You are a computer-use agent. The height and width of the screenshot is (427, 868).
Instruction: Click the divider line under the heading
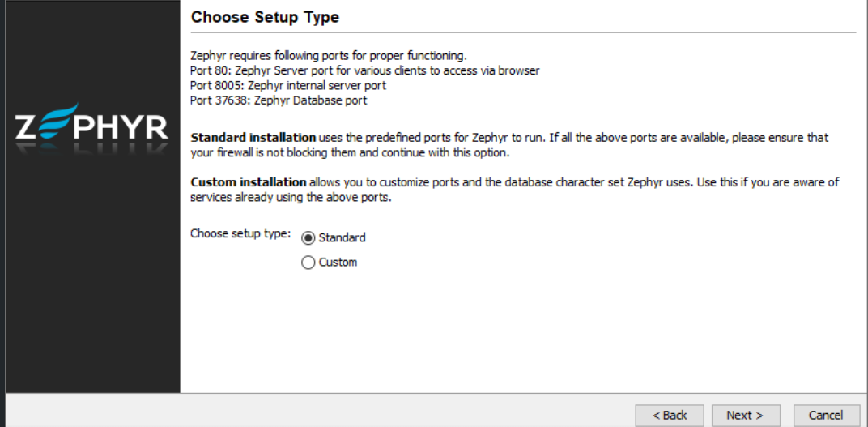(x=522, y=33)
